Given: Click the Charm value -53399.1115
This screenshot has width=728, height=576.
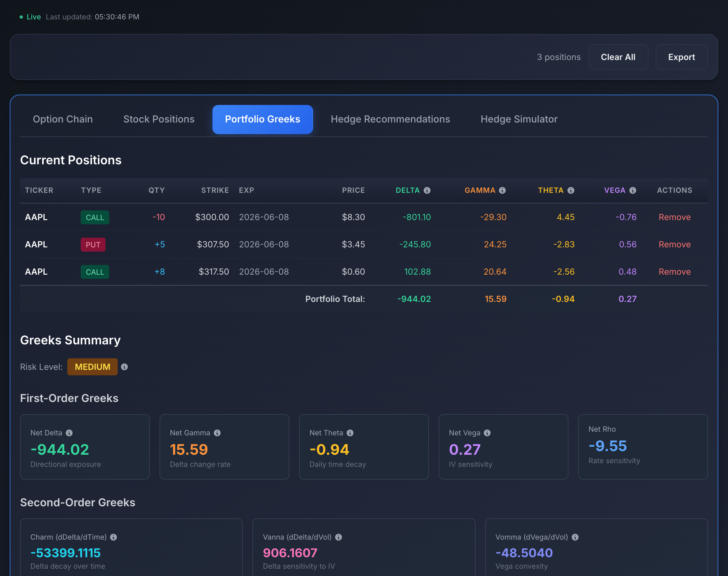Looking at the screenshot, I should click(66, 553).
